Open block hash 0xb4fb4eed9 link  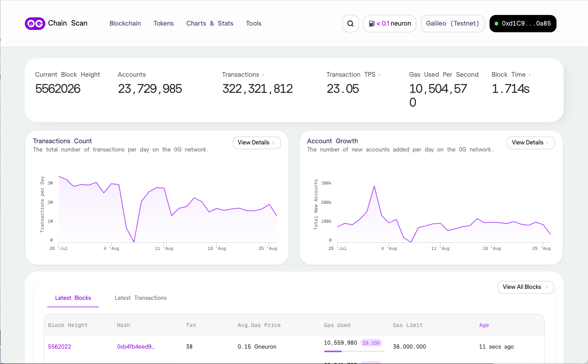coord(136,347)
